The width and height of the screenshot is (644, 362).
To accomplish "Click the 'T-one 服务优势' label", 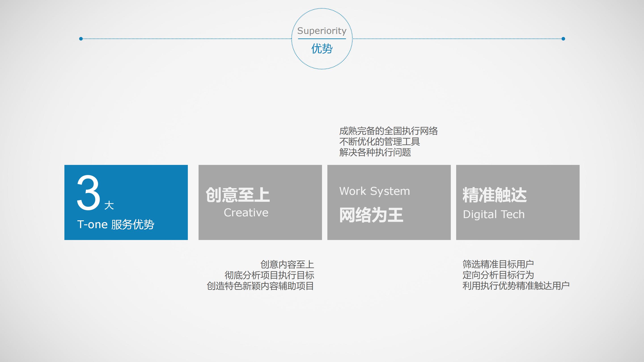I will coord(116,224).
